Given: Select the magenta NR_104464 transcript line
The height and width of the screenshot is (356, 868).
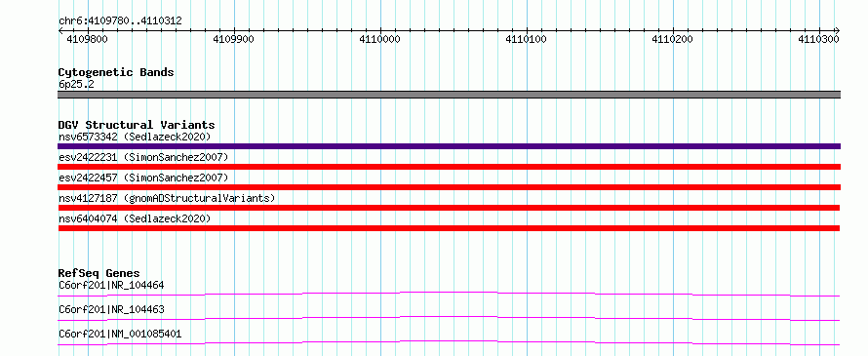Looking at the screenshot, I should (x=449, y=294).
